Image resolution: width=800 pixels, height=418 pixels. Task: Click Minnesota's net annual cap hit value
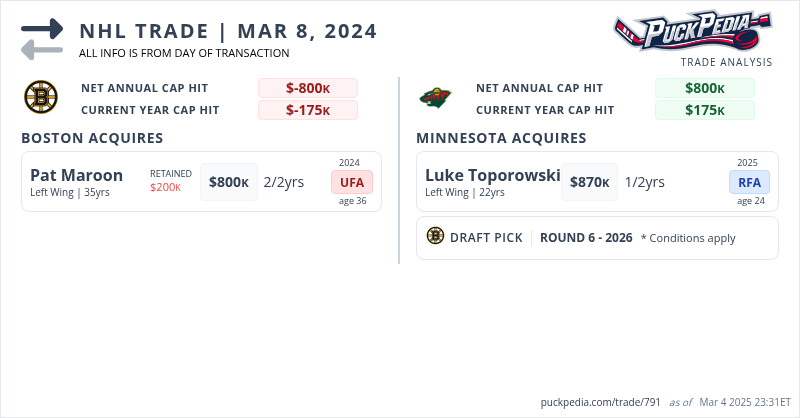(705, 88)
